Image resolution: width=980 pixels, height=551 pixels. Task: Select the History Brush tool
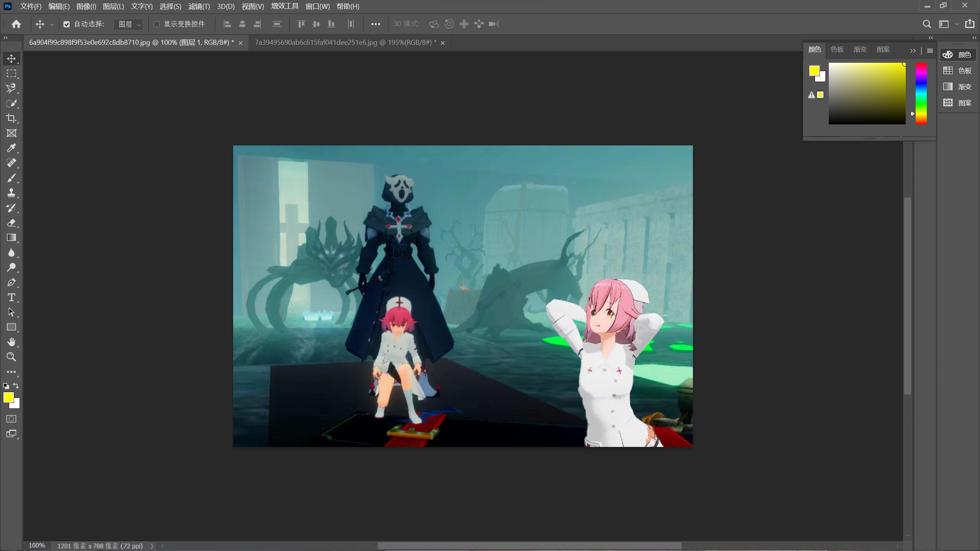point(11,208)
